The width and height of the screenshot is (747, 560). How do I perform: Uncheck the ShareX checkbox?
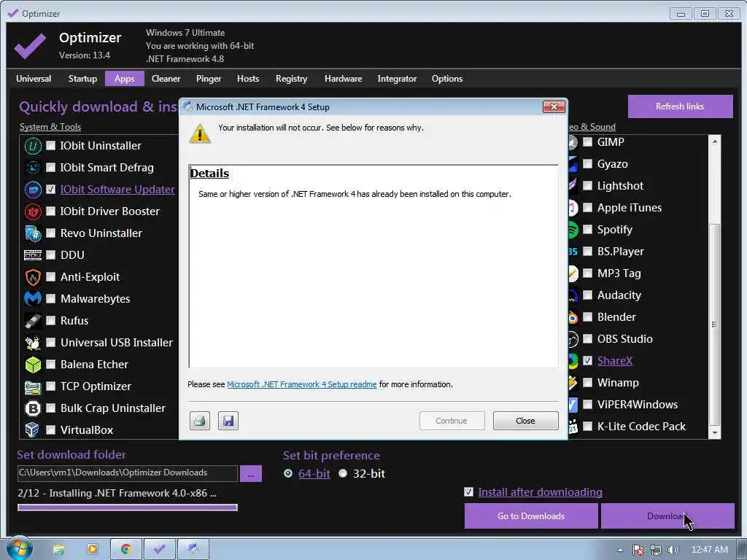tap(588, 361)
